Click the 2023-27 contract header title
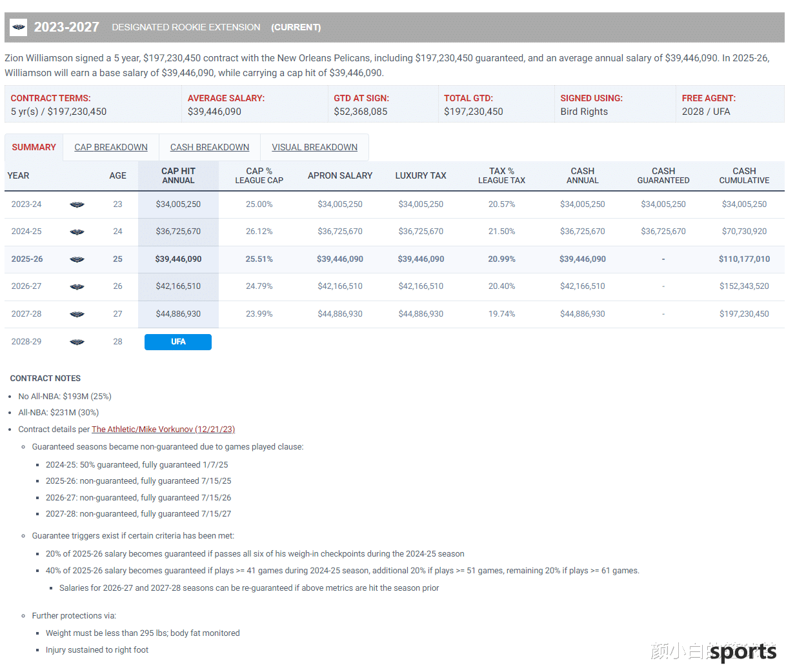The width and height of the screenshot is (786, 672). click(66, 27)
